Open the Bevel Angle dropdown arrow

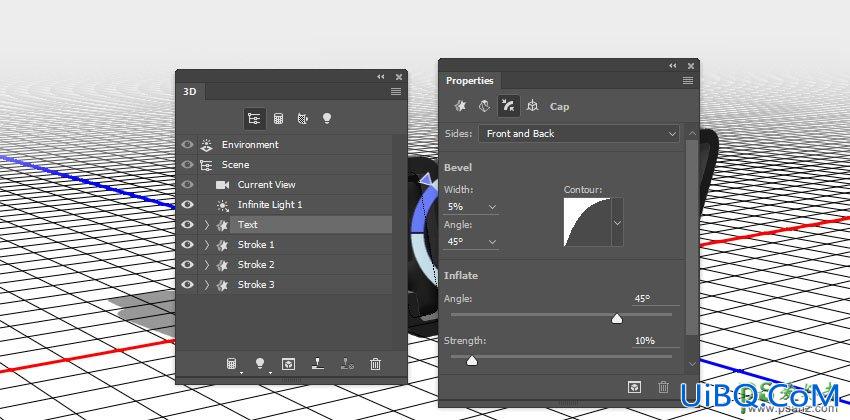(x=492, y=242)
